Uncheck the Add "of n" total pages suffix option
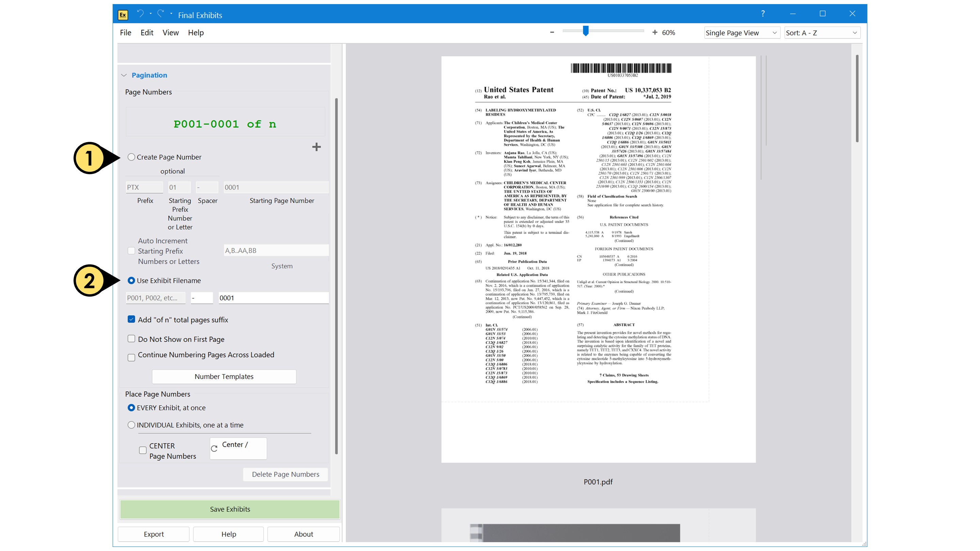 coord(131,319)
